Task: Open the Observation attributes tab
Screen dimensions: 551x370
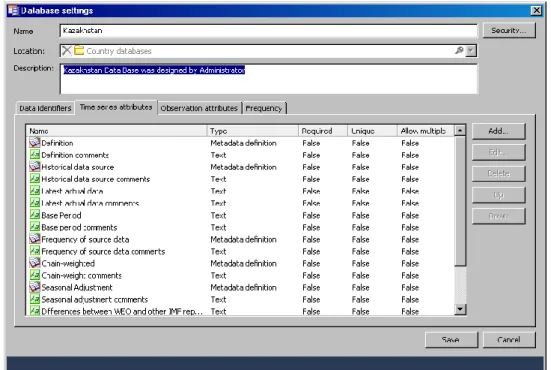Action: pyautogui.click(x=199, y=108)
